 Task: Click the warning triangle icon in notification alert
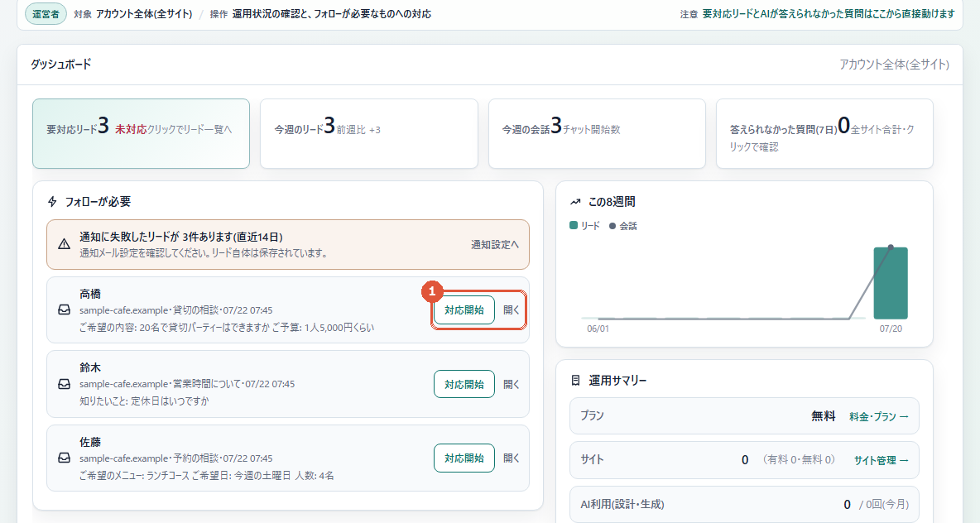(x=64, y=244)
